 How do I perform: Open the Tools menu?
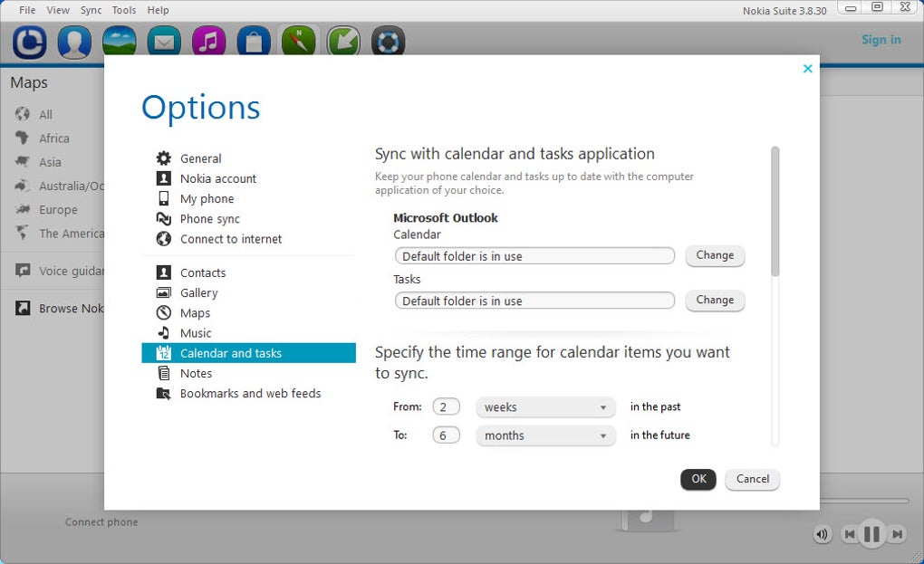click(x=124, y=10)
